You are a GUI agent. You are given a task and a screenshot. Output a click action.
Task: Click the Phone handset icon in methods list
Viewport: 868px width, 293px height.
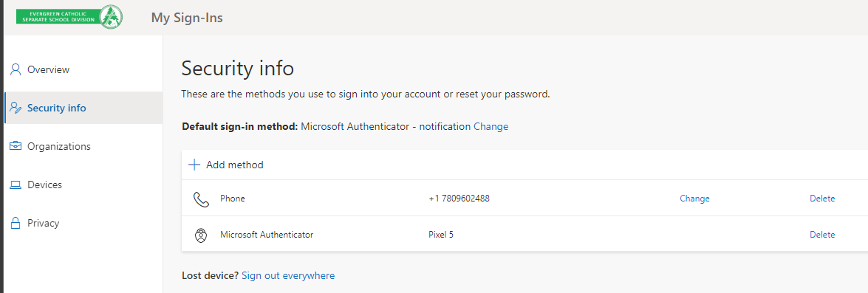201,199
